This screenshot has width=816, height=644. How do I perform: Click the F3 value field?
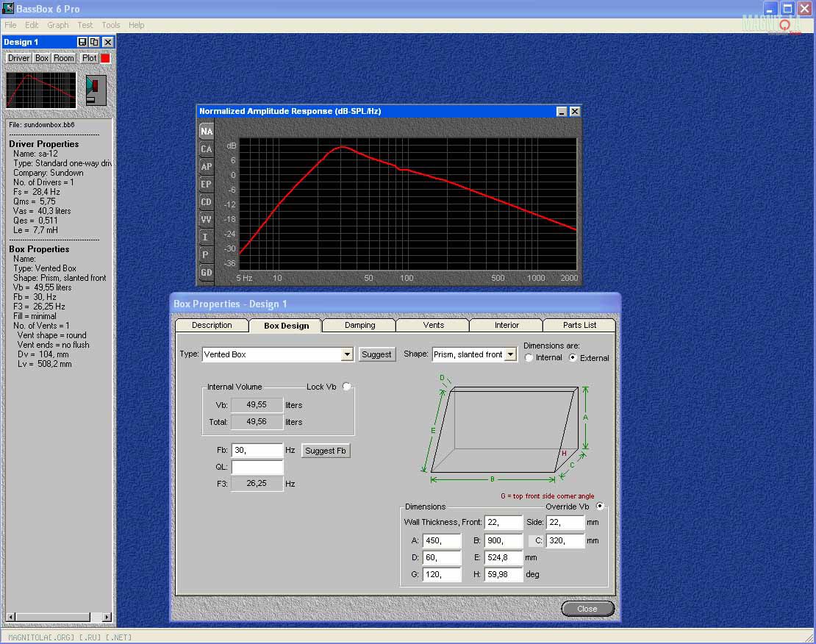tap(257, 484)
